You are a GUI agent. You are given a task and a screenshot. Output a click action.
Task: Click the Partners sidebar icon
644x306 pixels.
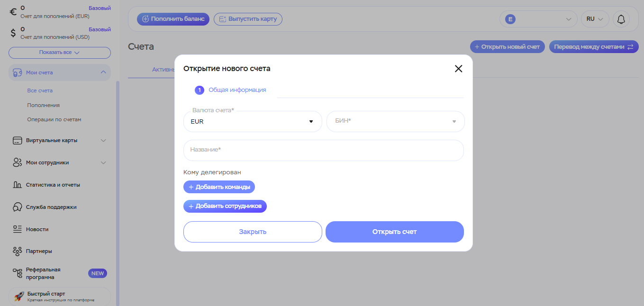[x=18, y=251]
